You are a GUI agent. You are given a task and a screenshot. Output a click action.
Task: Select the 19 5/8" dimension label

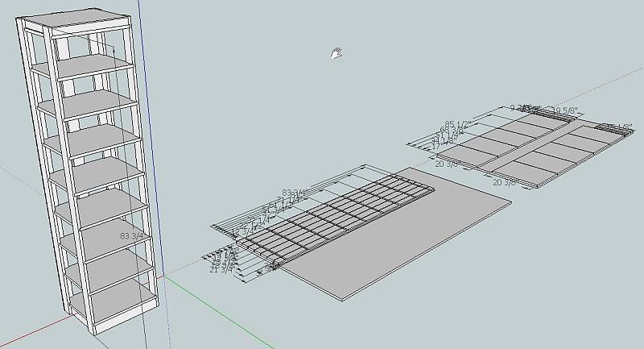(565, 110)
